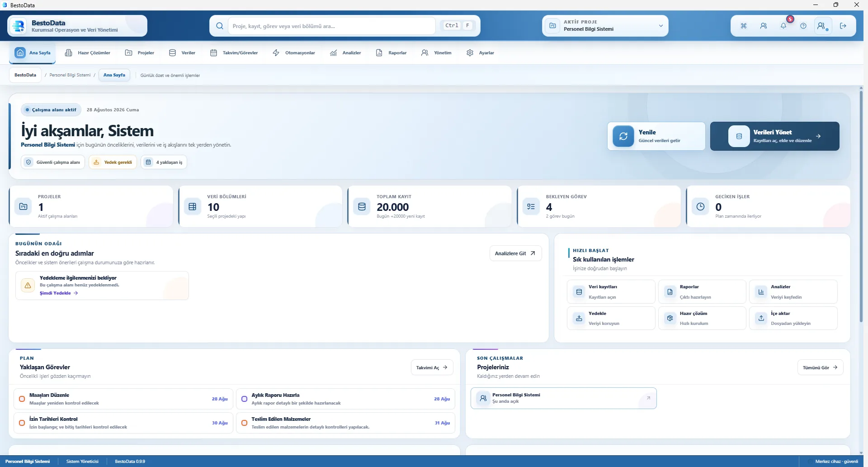
Task: Open the Projeler tab
Action: [x=140, y=53]
